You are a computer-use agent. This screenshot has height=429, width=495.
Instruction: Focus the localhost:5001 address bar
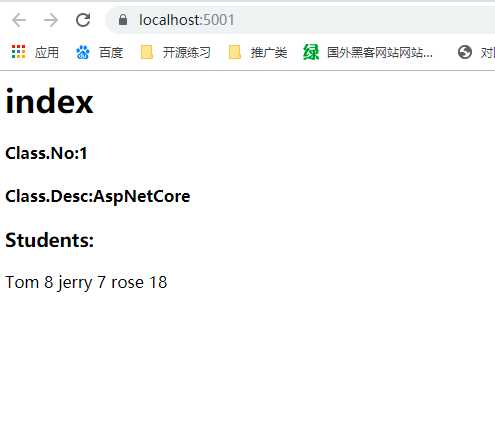[x=300, y=20]
